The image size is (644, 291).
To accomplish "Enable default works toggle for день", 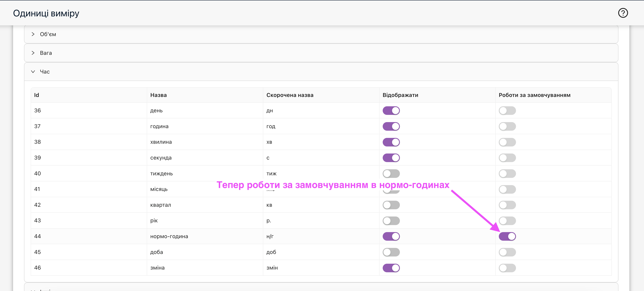I will pos(507,111).
